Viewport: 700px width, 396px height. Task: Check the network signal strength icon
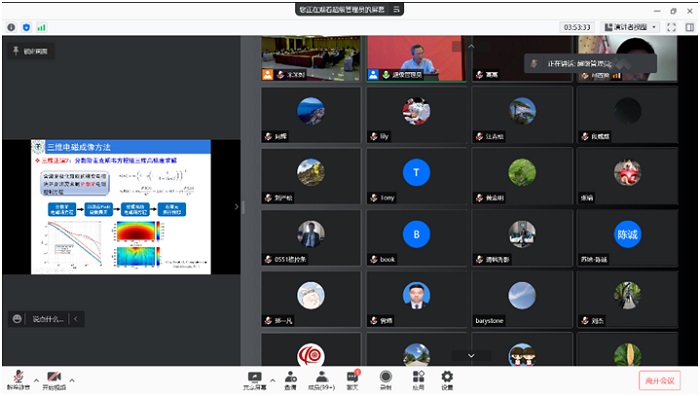coord(41,27)
